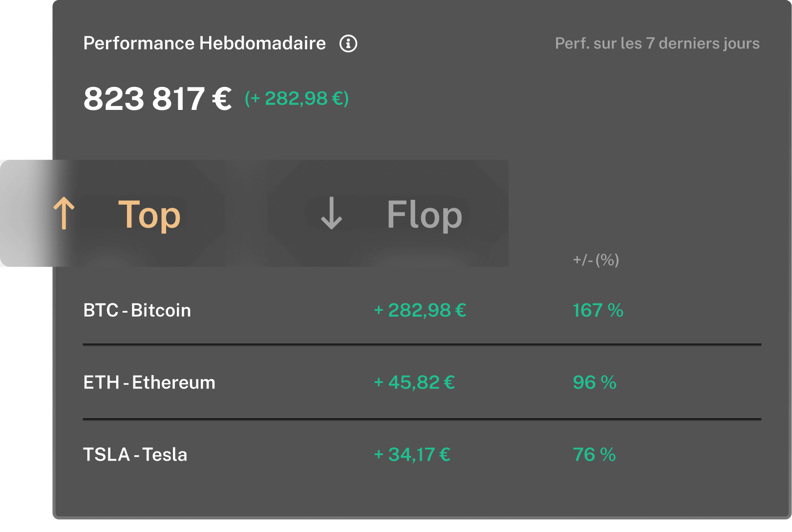Viewport: 792px width, 532px height.
Task: Click the 76 % Tesla percentage
Action: click(x=594, y=455)
